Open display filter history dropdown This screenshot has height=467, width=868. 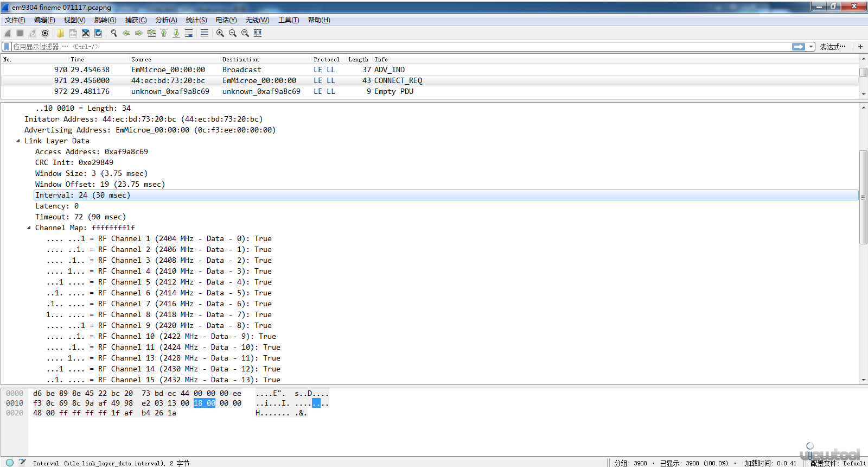coord(811,47)
